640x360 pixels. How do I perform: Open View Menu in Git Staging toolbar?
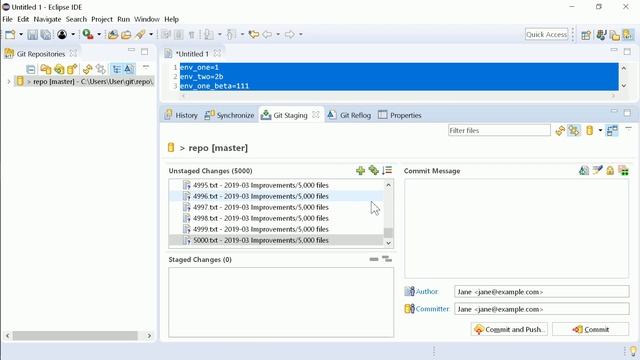tap(628, 129)
